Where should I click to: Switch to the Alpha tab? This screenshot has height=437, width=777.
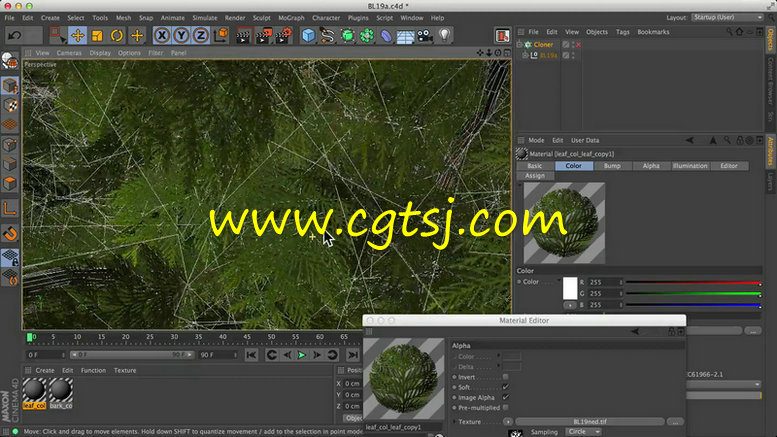tap(651, 166)
